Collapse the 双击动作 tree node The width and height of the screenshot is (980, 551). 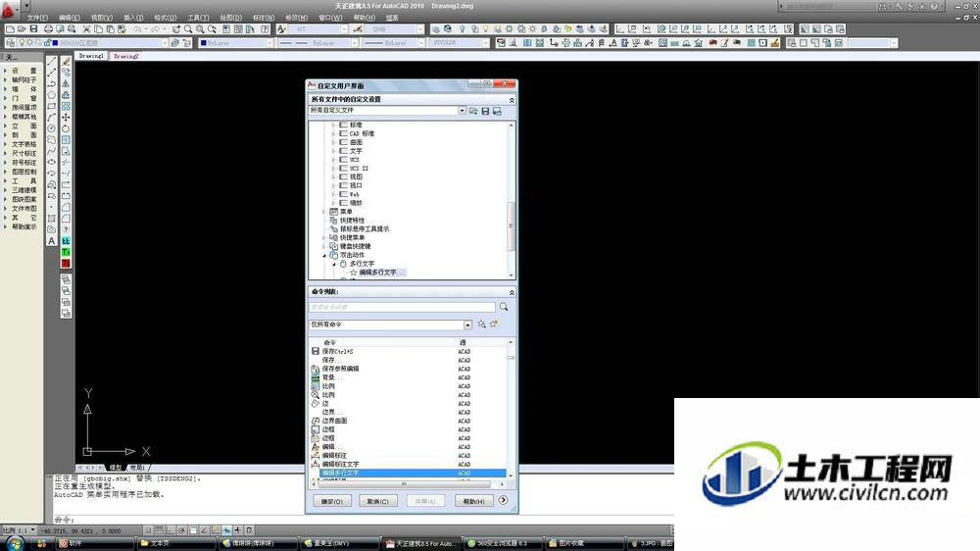324,255
